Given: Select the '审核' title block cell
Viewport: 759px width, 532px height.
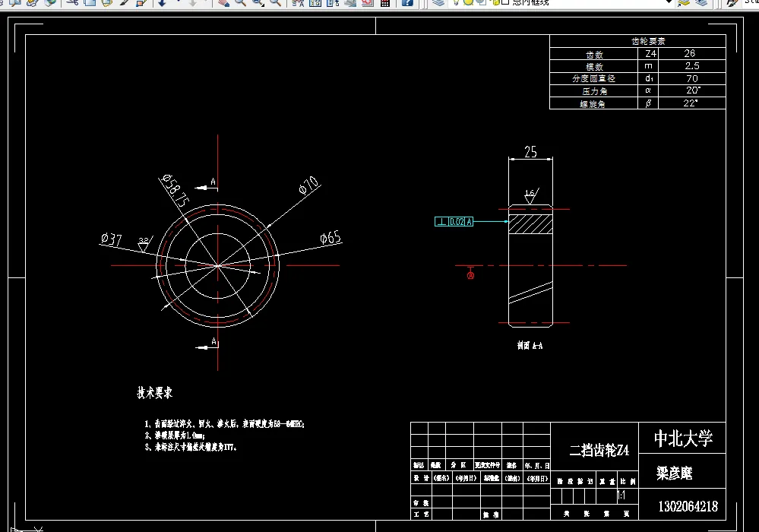Looking at the screenshot, I should click(421, 503).
